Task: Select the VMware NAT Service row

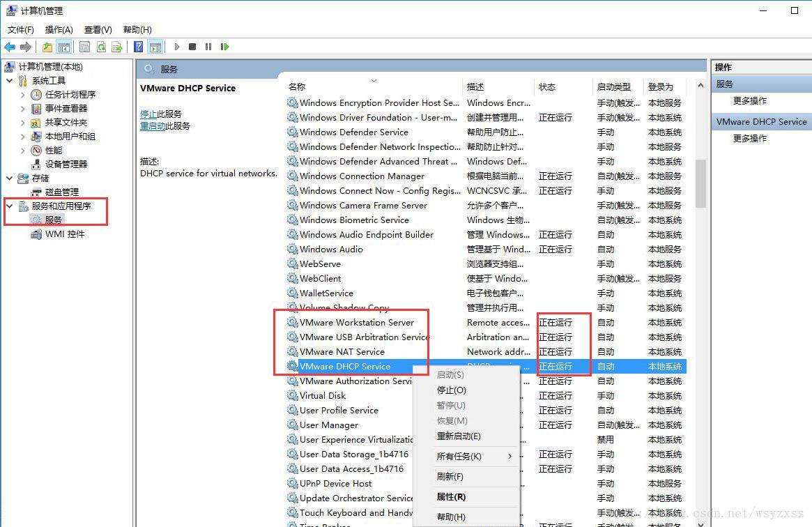Action: coord(486,352)
